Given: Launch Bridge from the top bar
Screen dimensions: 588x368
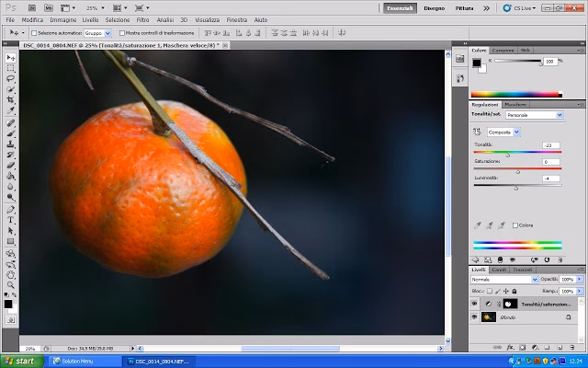Looking at the screenshot, I should coord(32,7).
